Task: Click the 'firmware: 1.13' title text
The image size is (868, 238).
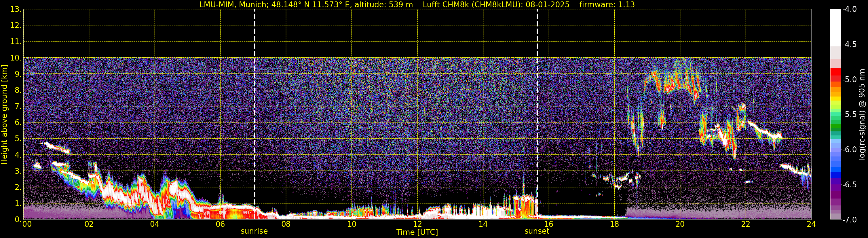Action: click(x=607, y=5)
